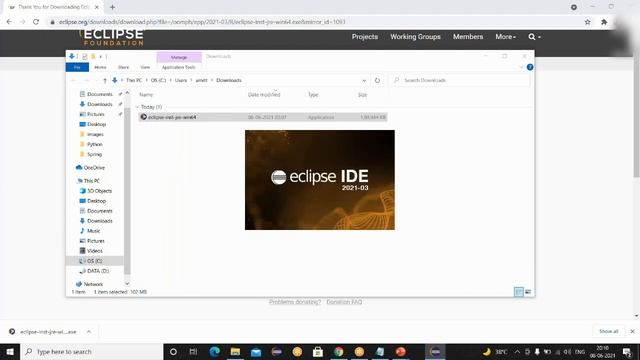Viewport: 640px width, 360px height.
Task: Open the Application Tools ribbon tab
Action: pyautogui.click(x=178, y=67)
